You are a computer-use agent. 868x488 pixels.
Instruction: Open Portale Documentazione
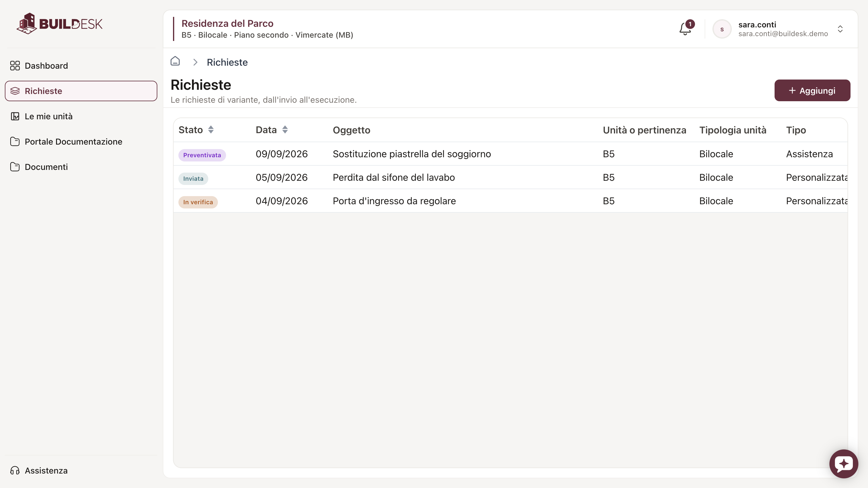pyautogui.click(x=81, y=142)
